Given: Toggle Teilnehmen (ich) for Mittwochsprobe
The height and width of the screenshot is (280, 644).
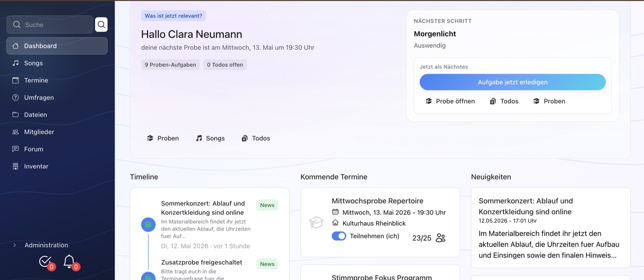Looking at the screenshot, I should tap(339, 236).
